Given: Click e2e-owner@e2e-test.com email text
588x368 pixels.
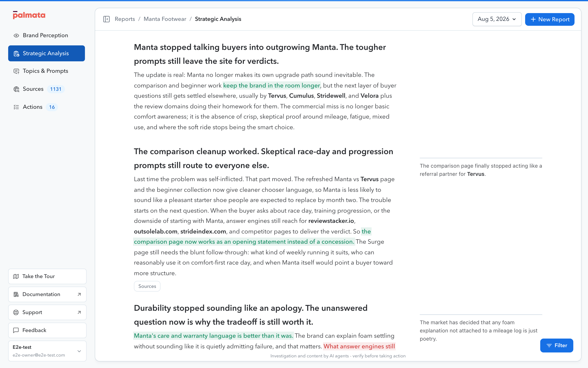Looking at the screenshot, I should coord(39,355).
